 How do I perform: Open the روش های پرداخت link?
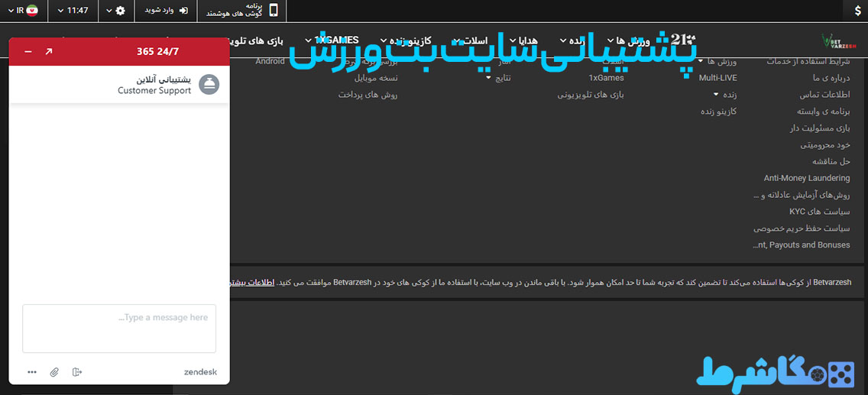coord(368,95)
